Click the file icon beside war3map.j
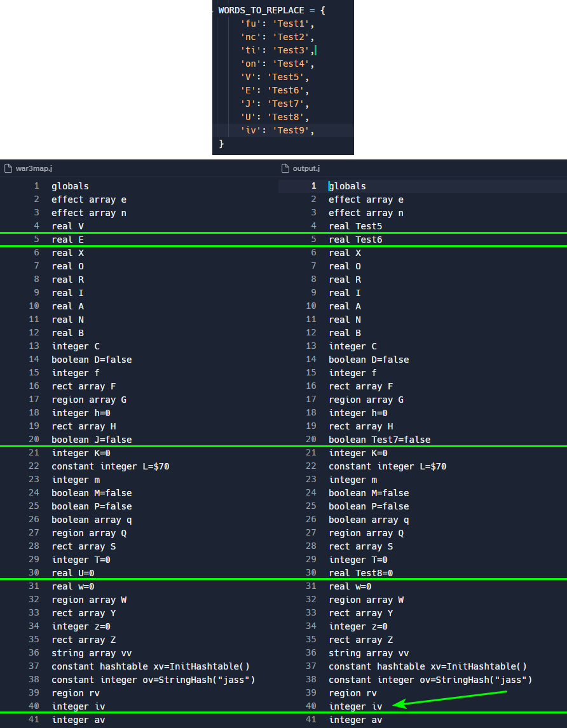Image resolution: width=567 pixels, height=728 pixels. [8, 168]
